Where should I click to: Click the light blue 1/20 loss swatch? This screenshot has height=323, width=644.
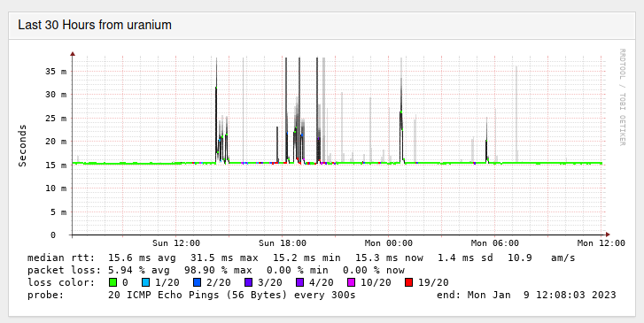tap(145, 282)
